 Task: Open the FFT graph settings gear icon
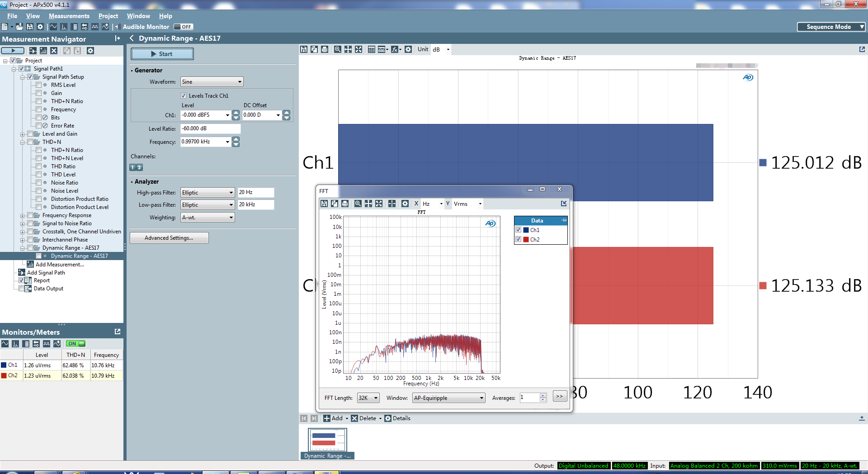click(x=405, y=204)
